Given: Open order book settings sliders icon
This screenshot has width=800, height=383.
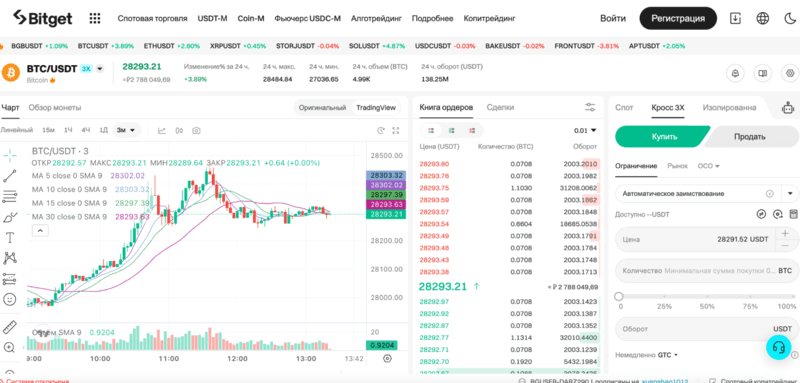Looking at the screenshot, I should [x=590, y=108].
